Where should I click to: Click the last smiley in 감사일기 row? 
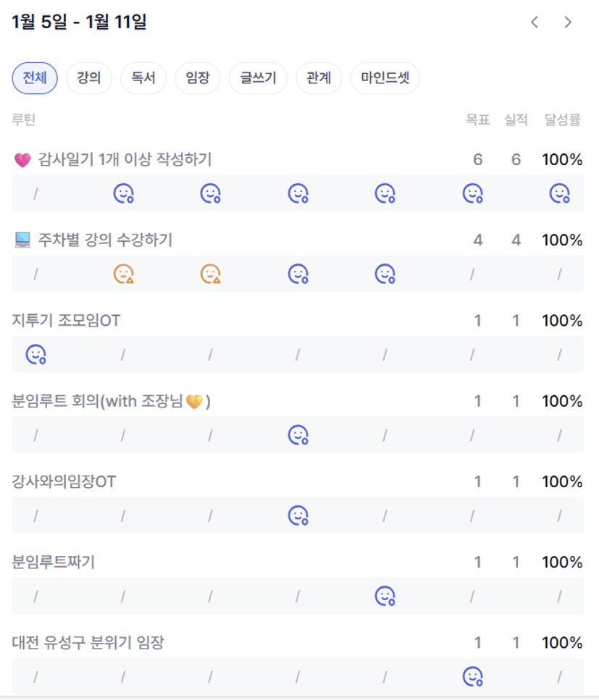coord(559,193)
